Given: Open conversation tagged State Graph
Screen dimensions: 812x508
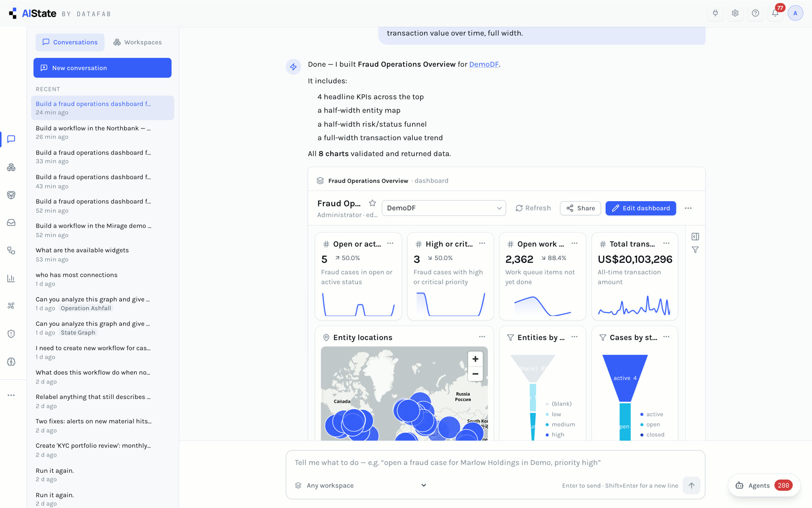Looking at the screenshot, I should (102, 328).
